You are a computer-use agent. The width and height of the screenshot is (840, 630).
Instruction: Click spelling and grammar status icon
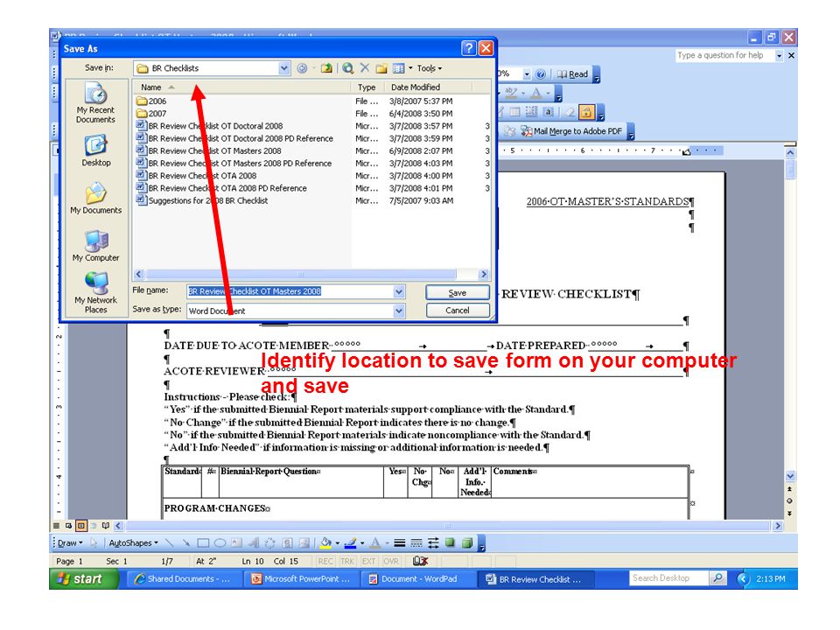pos(420,561)
